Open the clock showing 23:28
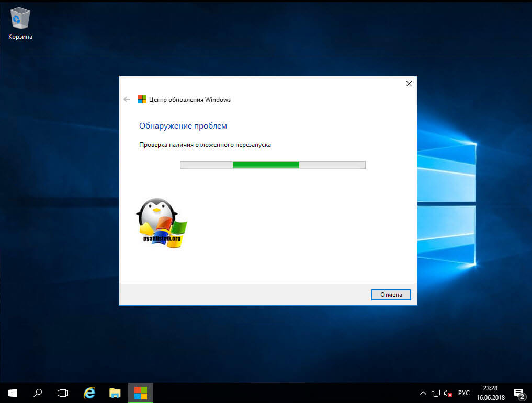The width and height of the screenshot is (532, 403). (490, 393)
